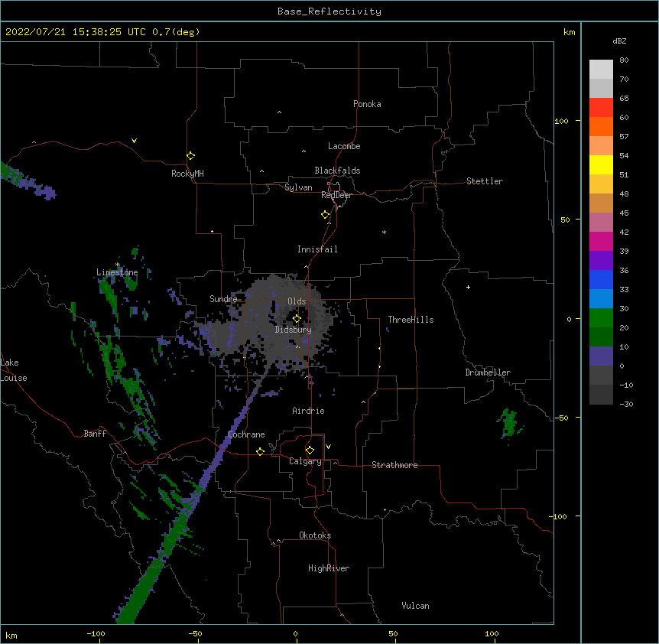Viewport: 659px width, 644px height.
Task: Click the Calgary city label
Action: (x=305, y=461)
